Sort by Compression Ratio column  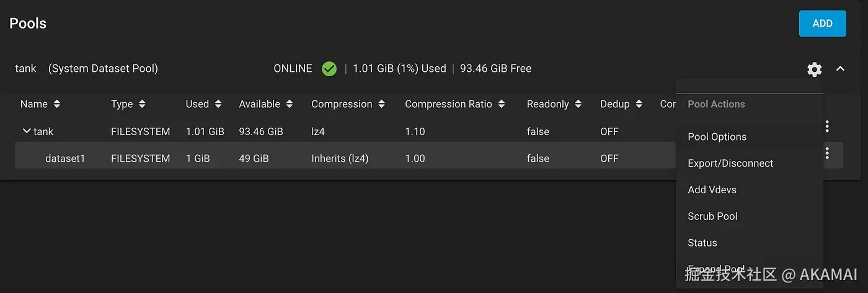[502, 104]
